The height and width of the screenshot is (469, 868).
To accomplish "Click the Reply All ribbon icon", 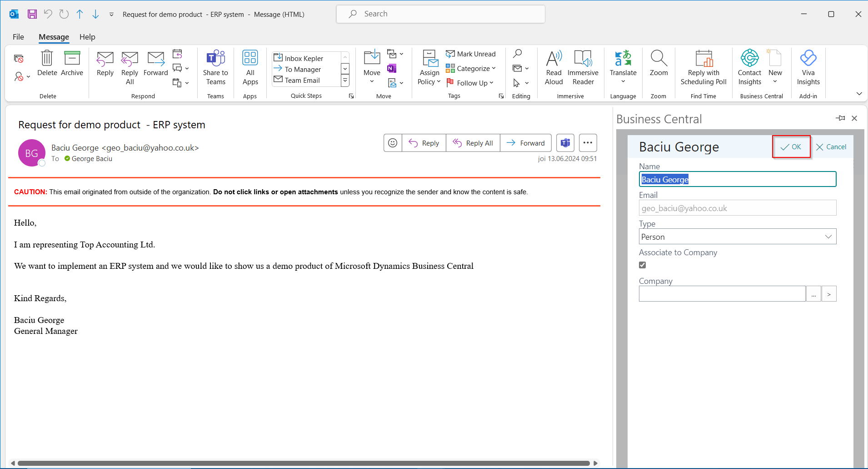I will coord(130,59).
